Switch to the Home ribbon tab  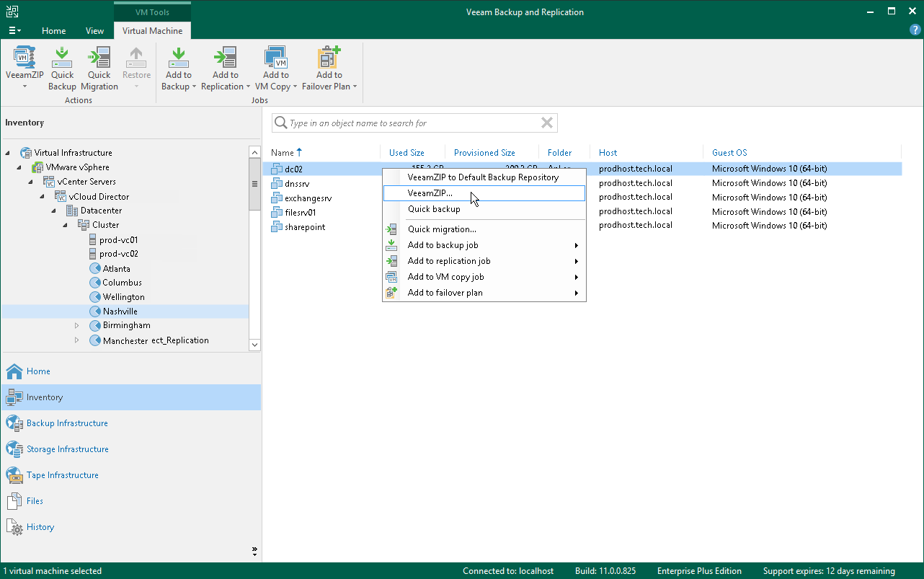click(x=53, y=31)
